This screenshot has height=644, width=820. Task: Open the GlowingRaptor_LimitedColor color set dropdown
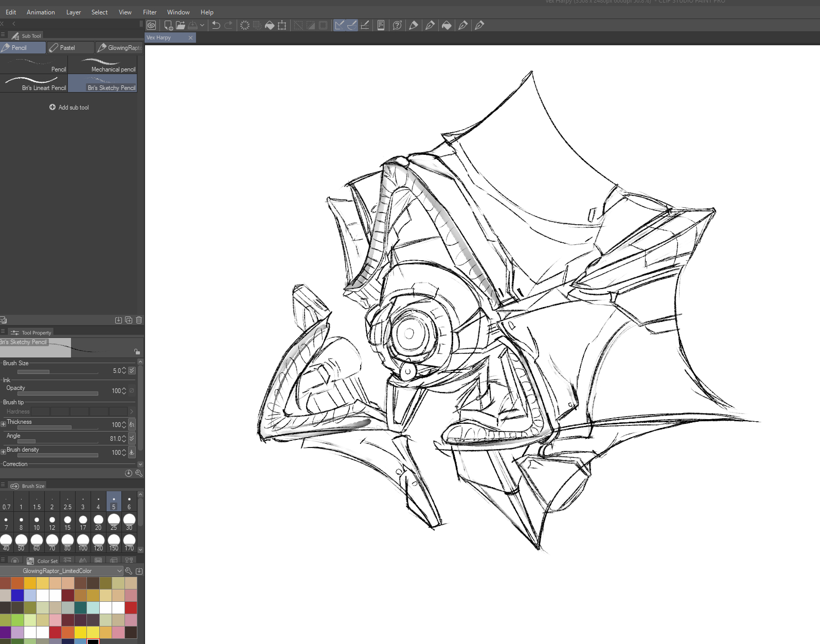pos(119,571)
